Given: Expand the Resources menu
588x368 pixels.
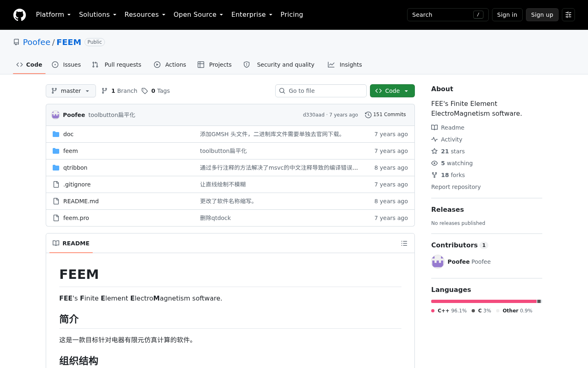Looking at the screenshot, I should 145,15.
